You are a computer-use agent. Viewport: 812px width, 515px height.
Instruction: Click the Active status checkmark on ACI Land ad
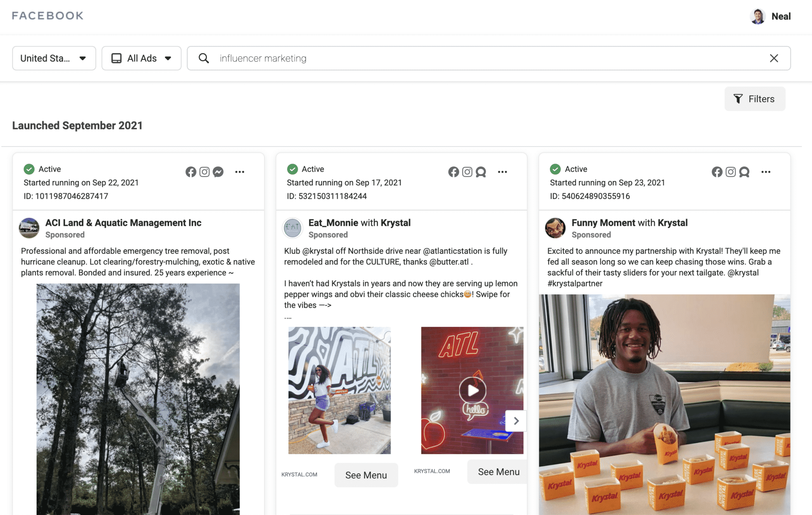29,169
